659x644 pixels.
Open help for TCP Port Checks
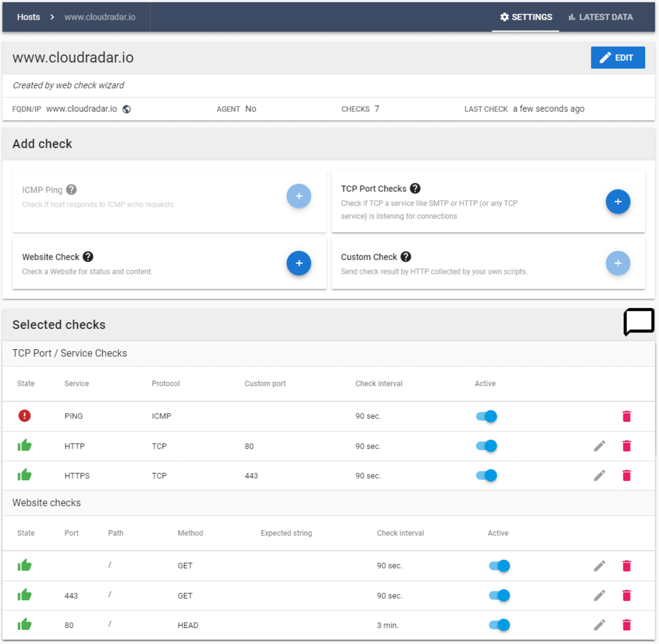415,188
